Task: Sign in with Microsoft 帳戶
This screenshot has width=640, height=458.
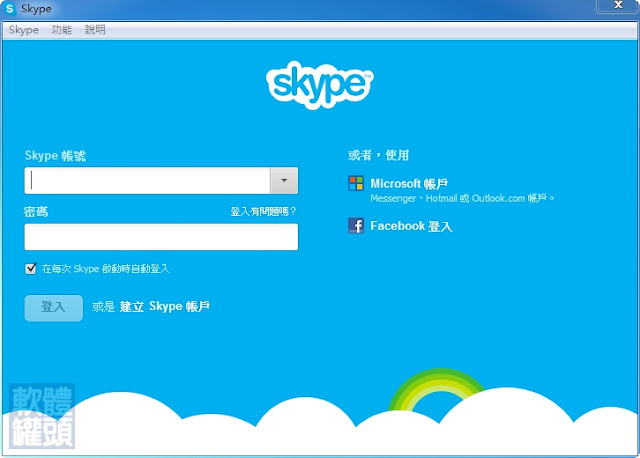Action: [x=409, y=184]
